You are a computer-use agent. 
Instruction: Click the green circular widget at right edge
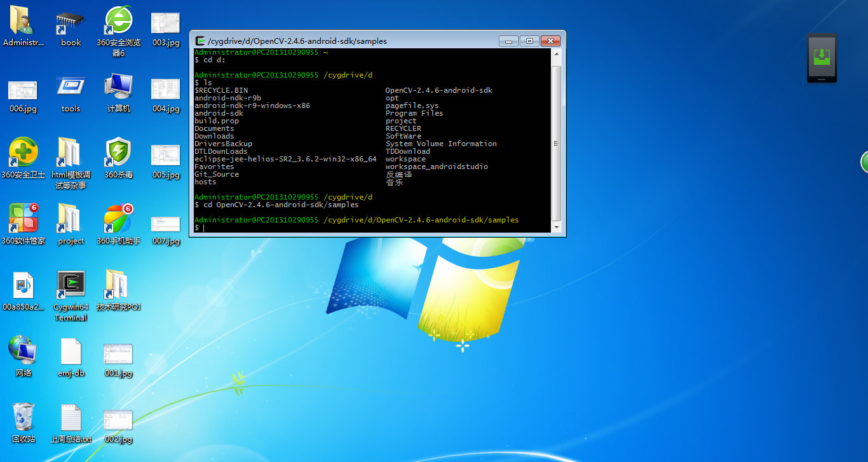pos(864,162)
